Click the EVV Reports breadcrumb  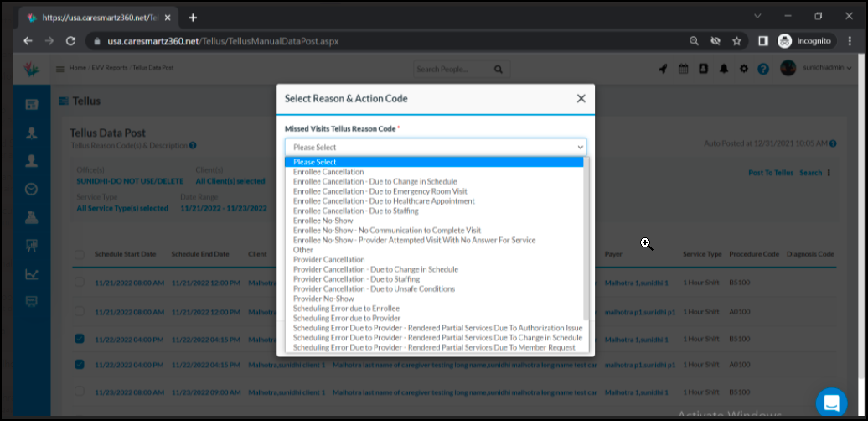(110, 68)
